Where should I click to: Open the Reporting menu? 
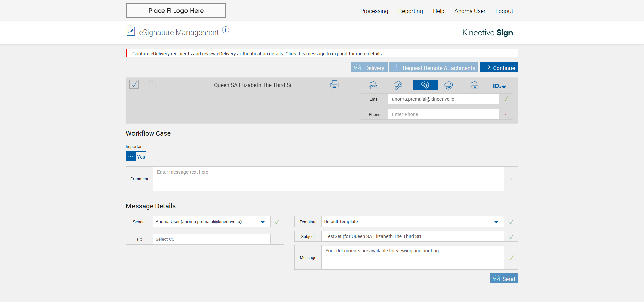[410, 11]
